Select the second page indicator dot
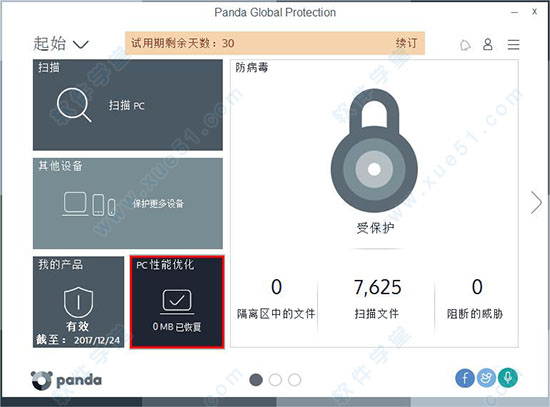The height and width of the screenshot is (407, 550). 275,380
